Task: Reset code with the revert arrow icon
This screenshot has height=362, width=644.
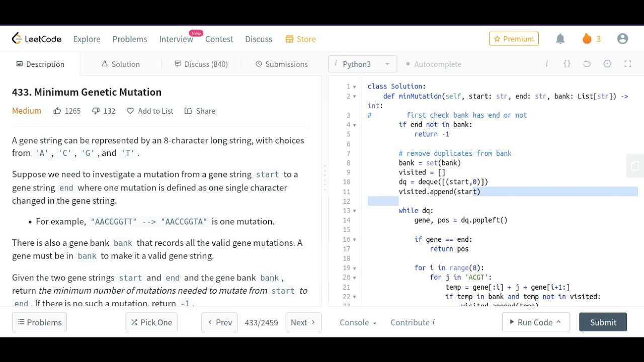Action: click(x=587, y=64)
